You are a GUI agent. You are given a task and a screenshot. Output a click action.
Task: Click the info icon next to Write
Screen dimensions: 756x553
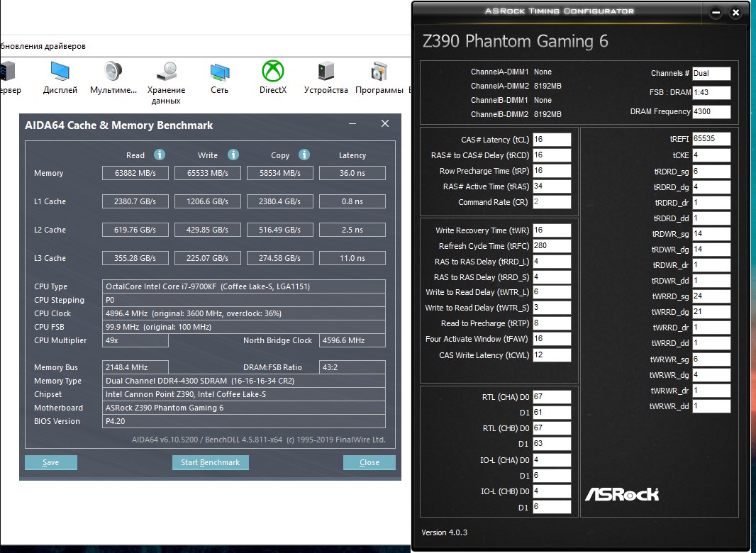[x=233, y=155]
